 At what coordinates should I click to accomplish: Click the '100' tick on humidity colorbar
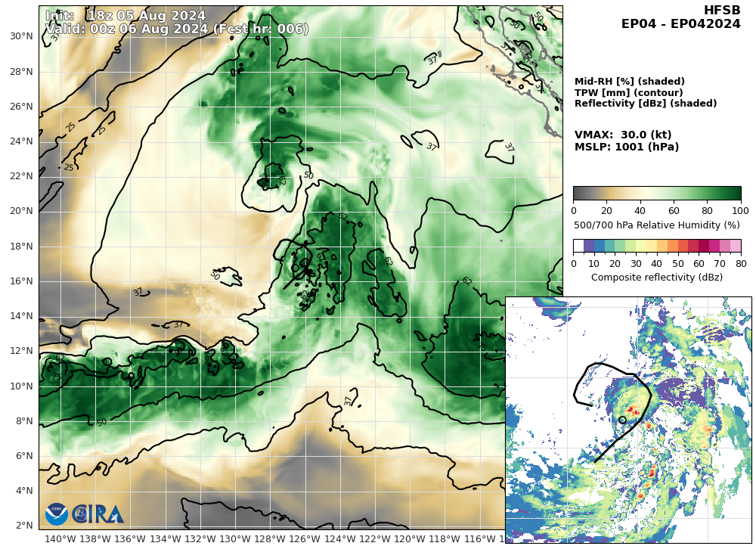pos(740,211)
